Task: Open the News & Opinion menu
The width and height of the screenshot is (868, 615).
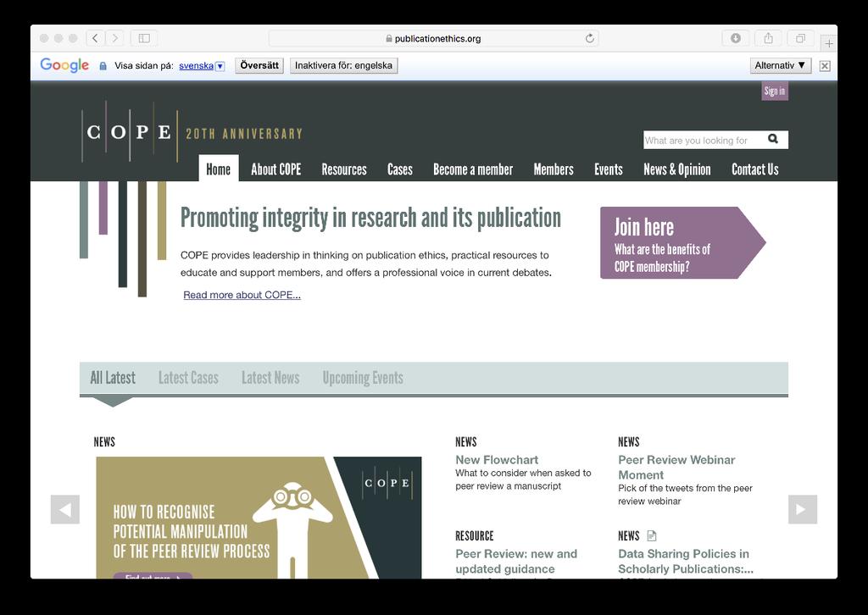Action: pyautogui.click(x=677, y=169)
